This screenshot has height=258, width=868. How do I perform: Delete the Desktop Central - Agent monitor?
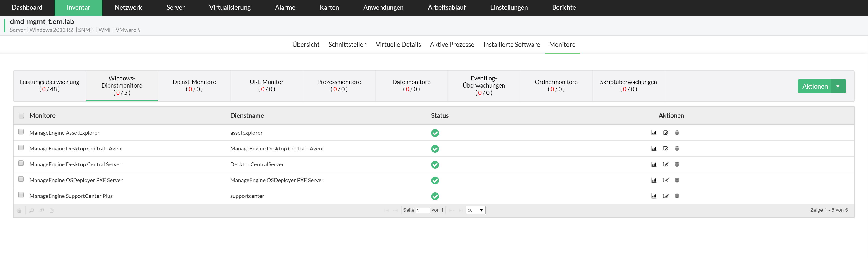677,148
